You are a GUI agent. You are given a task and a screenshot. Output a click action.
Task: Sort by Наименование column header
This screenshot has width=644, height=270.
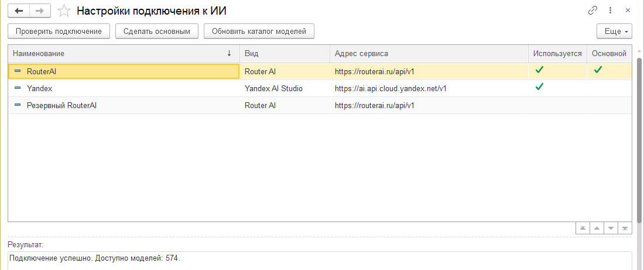click(124, 54)
